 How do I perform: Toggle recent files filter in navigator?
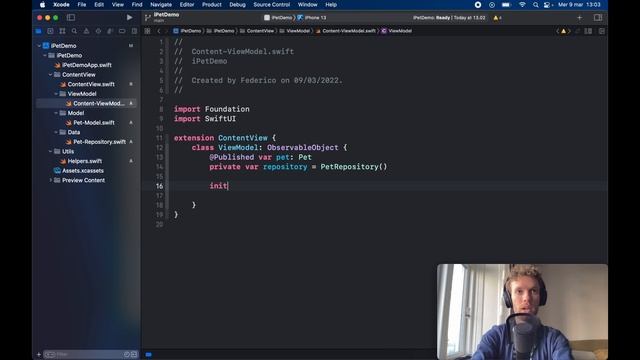coord(127,354)
